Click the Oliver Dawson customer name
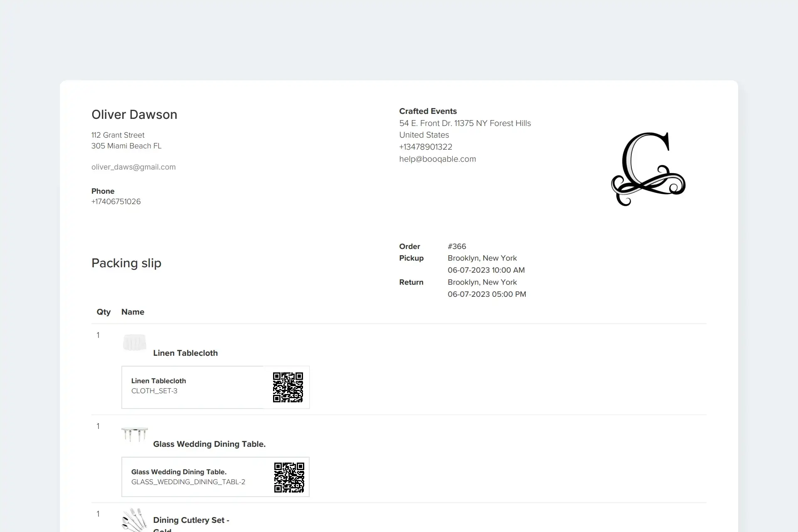The image size is (798, 532). point(134,115)
